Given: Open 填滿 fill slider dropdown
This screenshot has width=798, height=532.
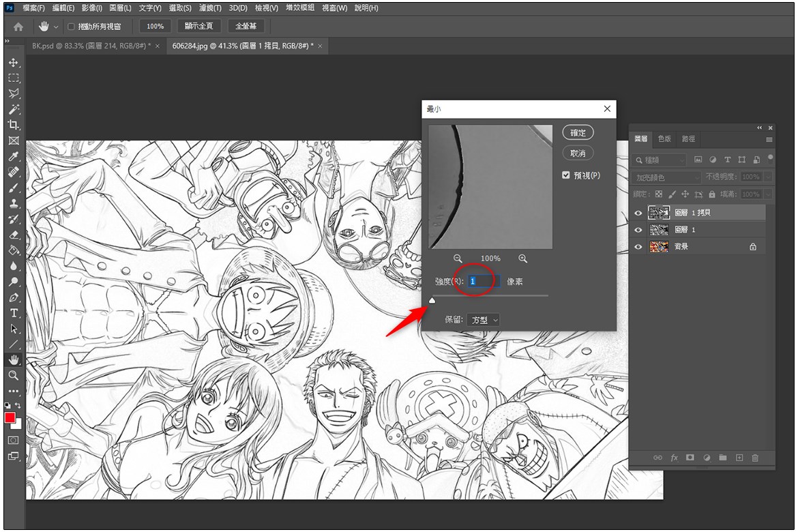Looking at the screenshot, I should pos(767,194).
